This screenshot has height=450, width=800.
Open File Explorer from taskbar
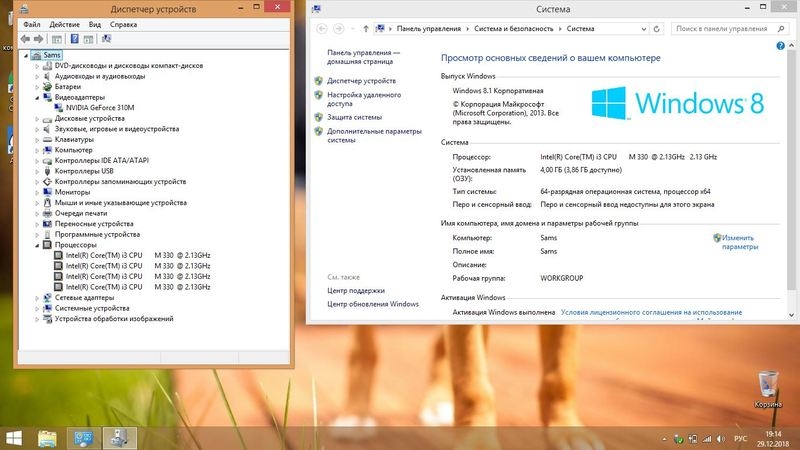[x=47, y=438]
